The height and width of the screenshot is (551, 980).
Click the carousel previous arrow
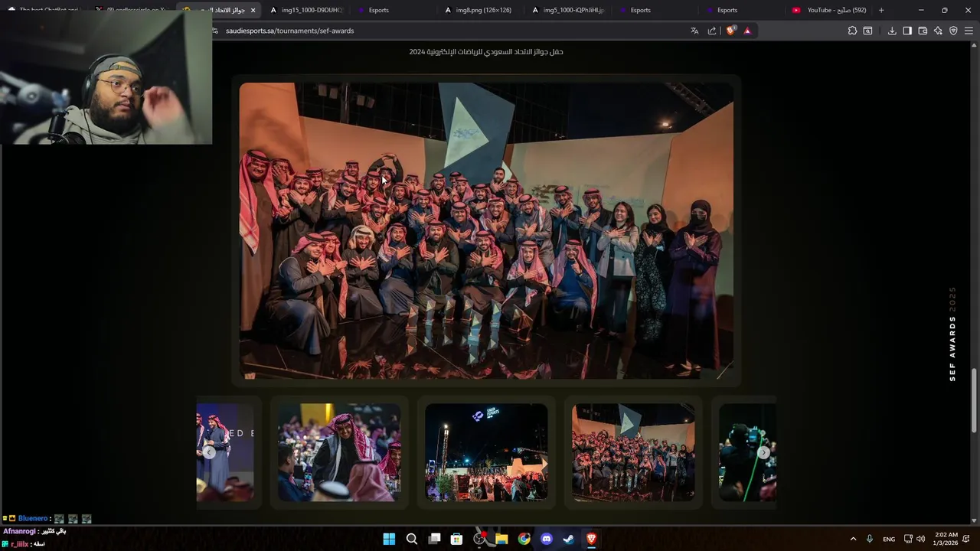[209, 452]
